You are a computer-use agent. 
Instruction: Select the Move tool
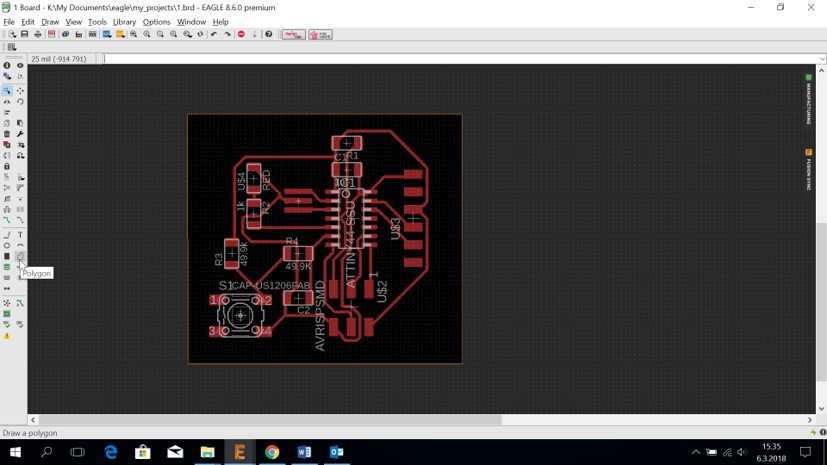tap(20, 91)
